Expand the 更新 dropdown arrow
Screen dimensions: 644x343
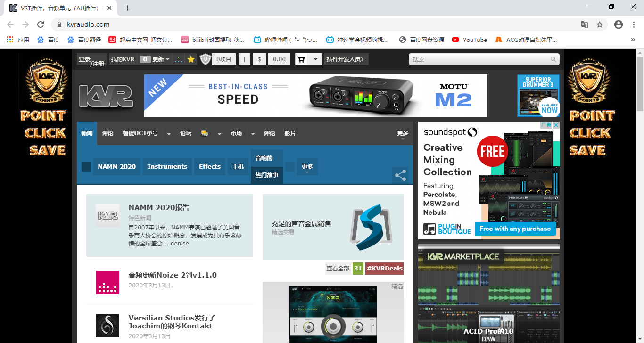click(167, 59)
